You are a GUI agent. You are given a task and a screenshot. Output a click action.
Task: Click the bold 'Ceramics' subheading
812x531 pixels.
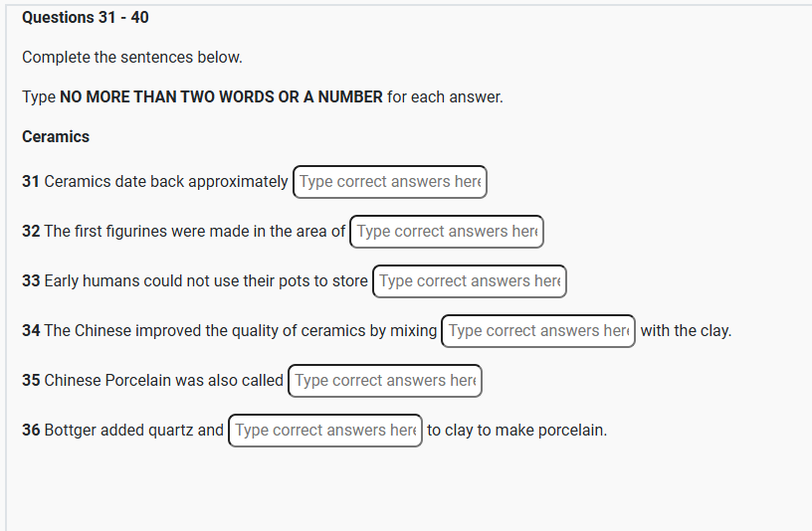pos(56,137)
